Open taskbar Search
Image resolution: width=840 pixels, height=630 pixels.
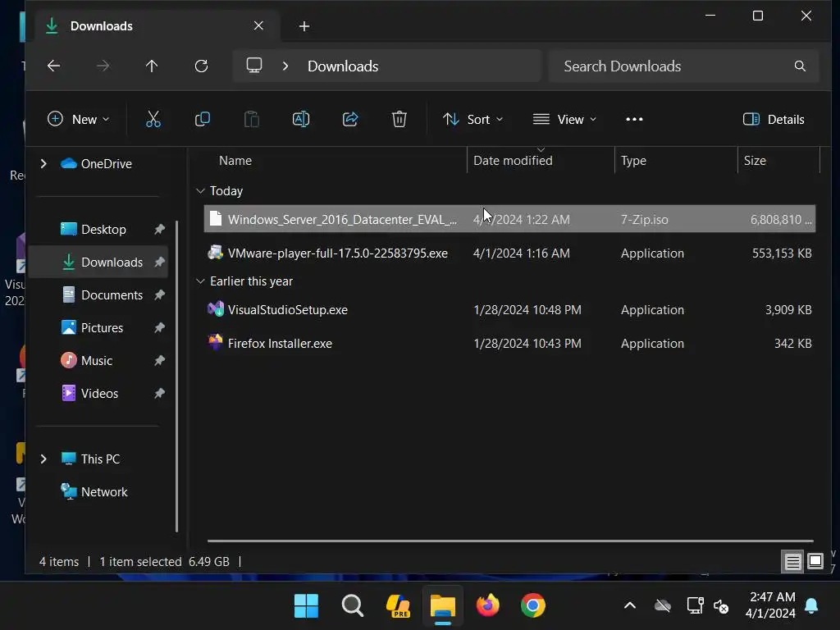(353, 606)
